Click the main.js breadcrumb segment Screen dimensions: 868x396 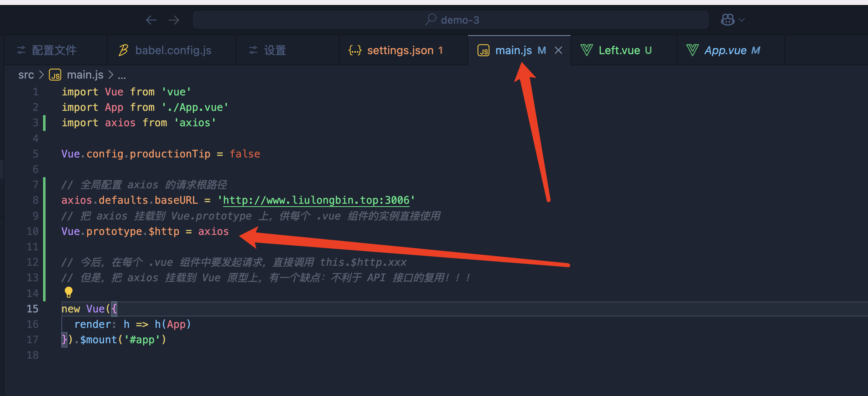coord(85,75)
